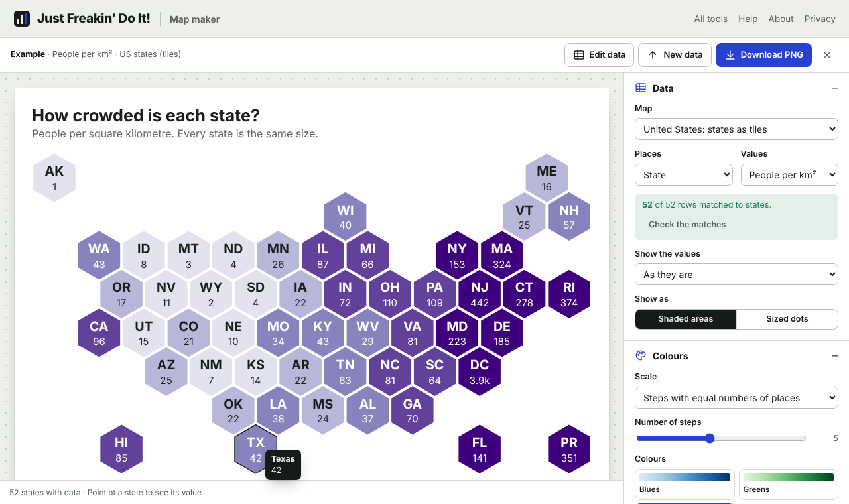Click the New York NY tile
This screenshot has height=504, width=849.
pos(457,255)
